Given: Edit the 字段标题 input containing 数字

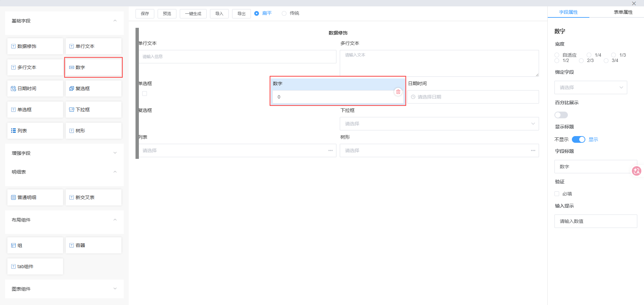Looking at the screenshot, I should [x=596, y=167].
